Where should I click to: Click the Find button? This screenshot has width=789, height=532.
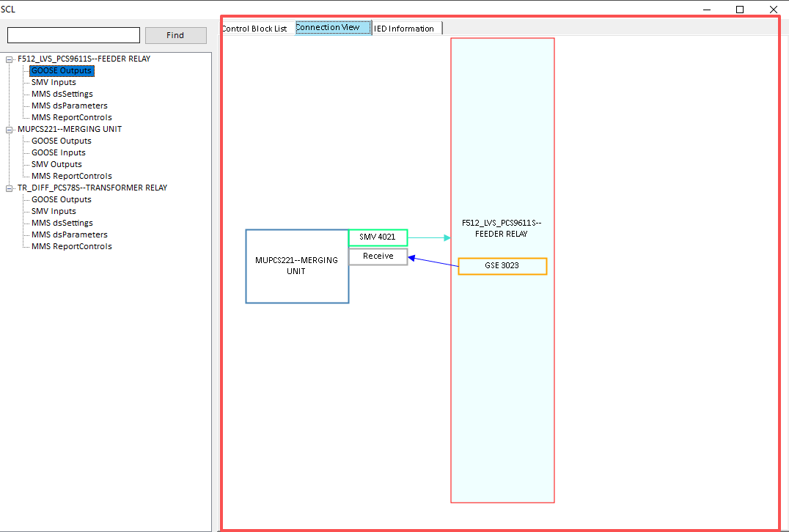tap(175, 34)
